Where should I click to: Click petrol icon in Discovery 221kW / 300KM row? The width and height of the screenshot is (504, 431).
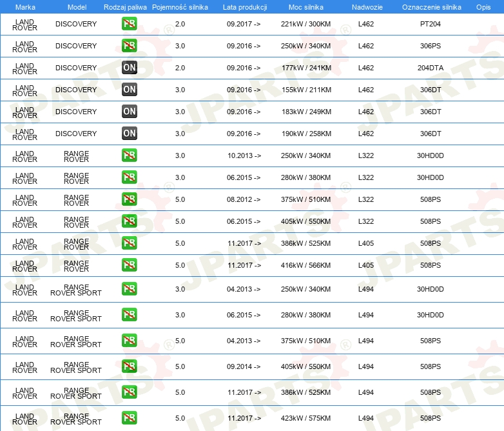[x=129, y=24]
